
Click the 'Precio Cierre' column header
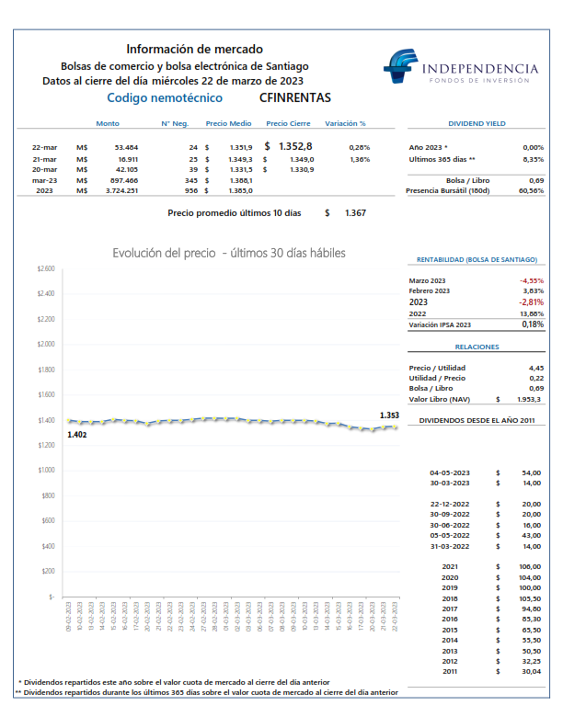(288, 123)
